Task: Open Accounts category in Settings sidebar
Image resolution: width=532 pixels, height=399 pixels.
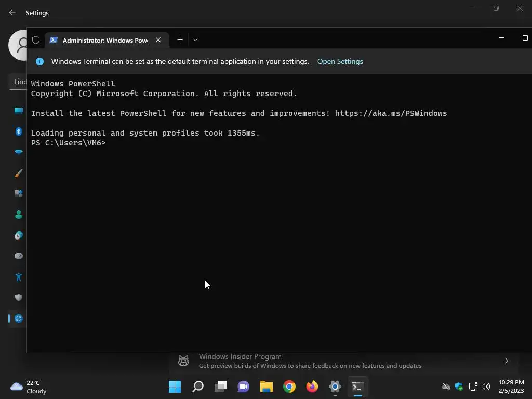Action: click(x=19, y=215)
